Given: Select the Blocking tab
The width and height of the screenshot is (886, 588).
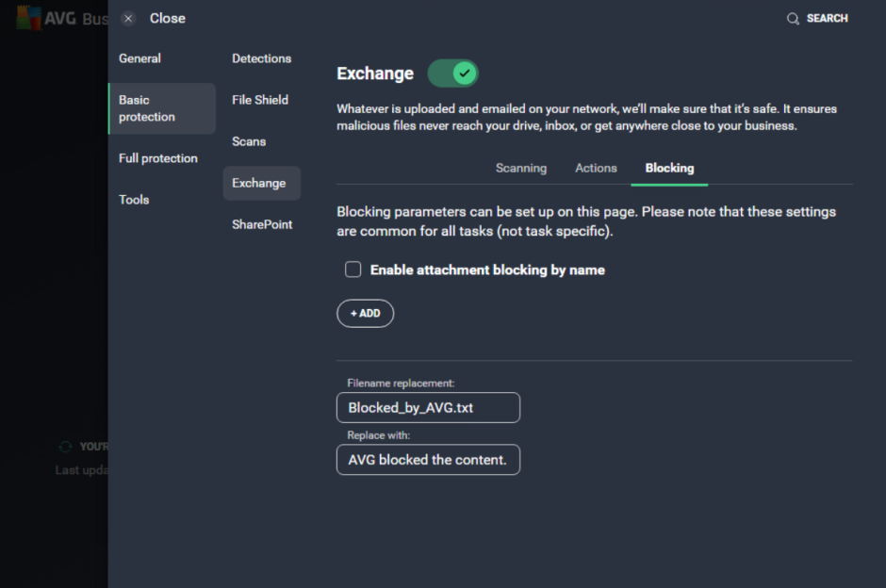Looking at the screenshot, I should (x=669, y=168).
